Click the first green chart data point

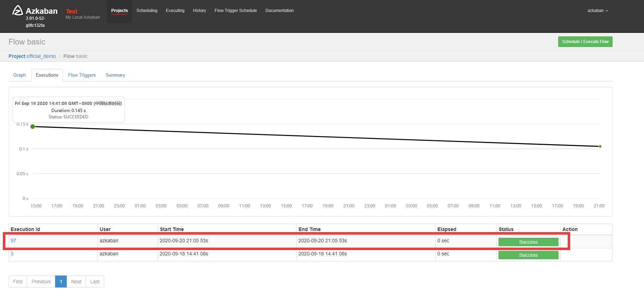[x=33, y=126]
